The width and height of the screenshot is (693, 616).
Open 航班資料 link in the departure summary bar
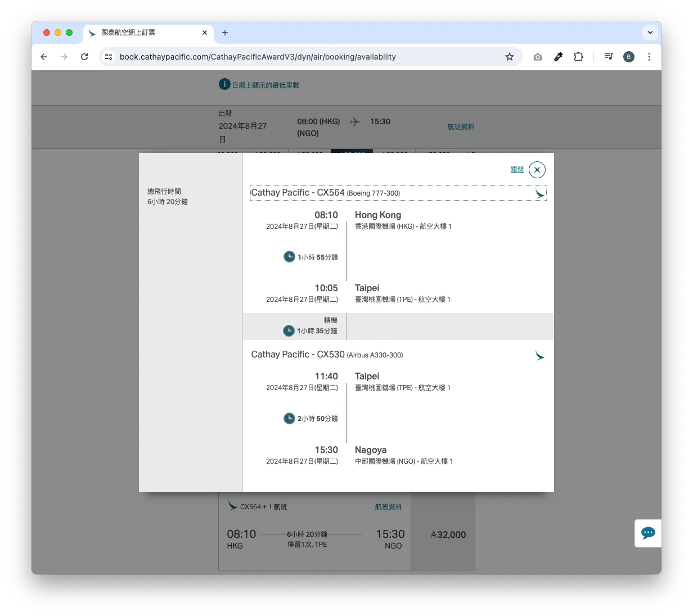coord(461,127)
